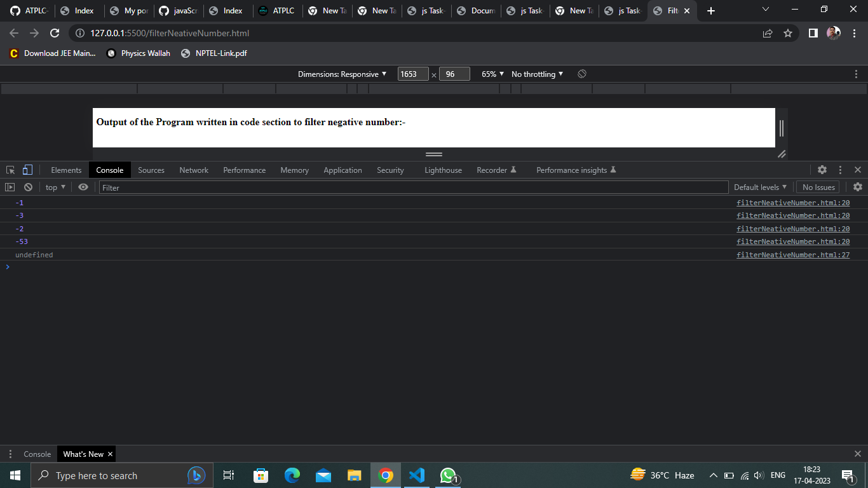This screenshot has height=488, width=868.
Task: Click the rotate viewport icon in device toolbar
Action: [582, 74]
